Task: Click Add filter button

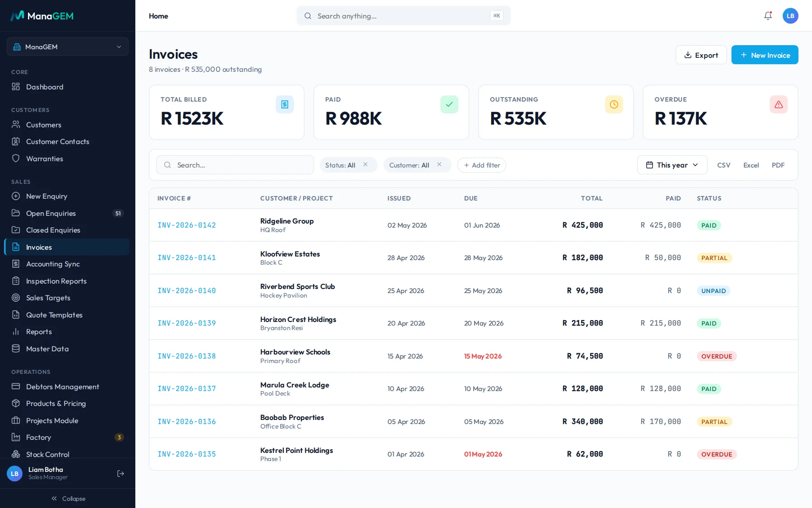Action: coord(482,165)
